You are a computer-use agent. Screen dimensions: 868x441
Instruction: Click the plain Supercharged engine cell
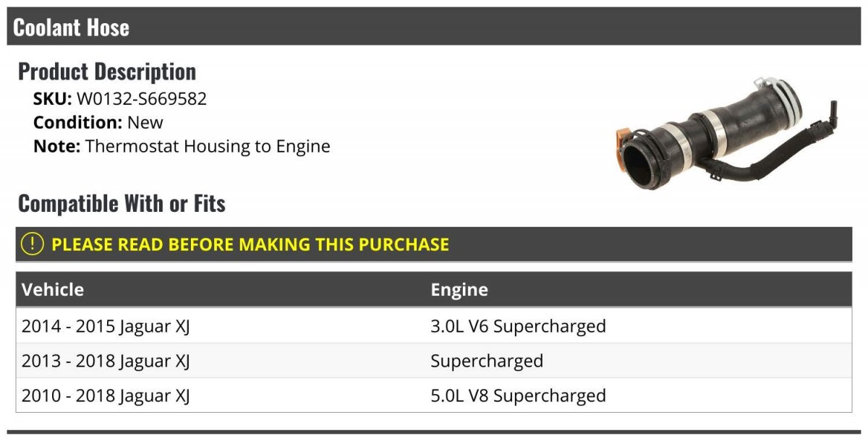click(x=487, y=361)
